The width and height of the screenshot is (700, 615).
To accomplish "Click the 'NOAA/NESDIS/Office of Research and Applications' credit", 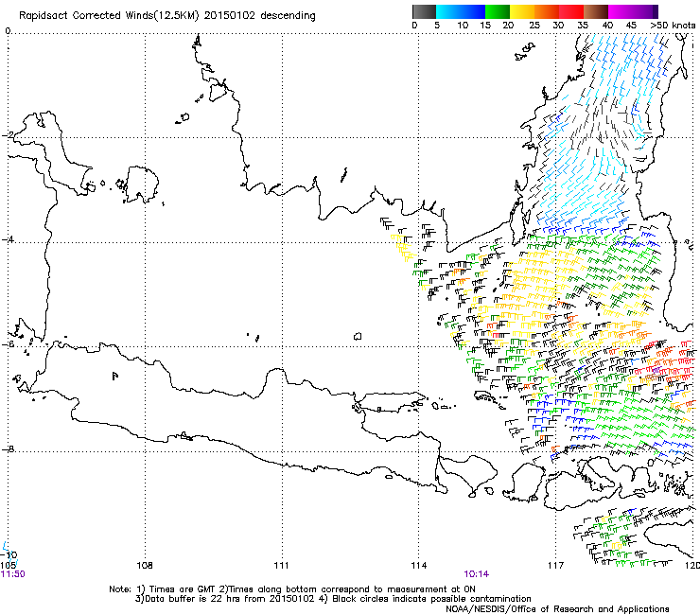I will (x=557, y=608).
